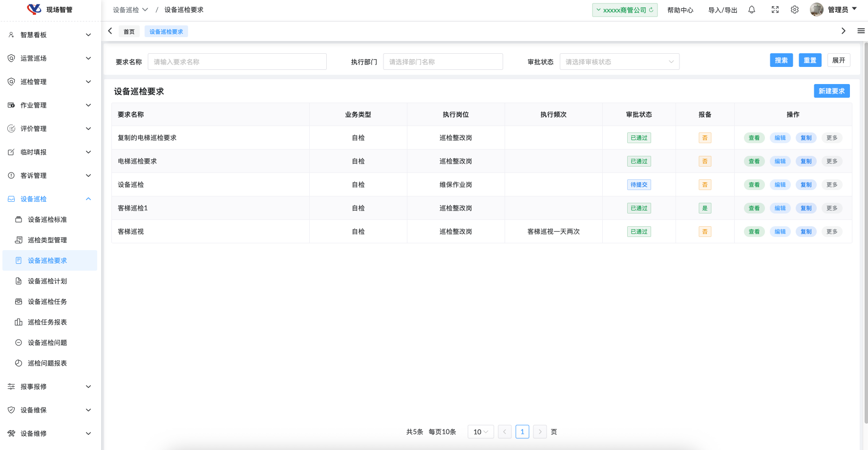Open the xxxxx商管公司 company selector
This screenshot has height=450, width=868.
pos(624,10)
